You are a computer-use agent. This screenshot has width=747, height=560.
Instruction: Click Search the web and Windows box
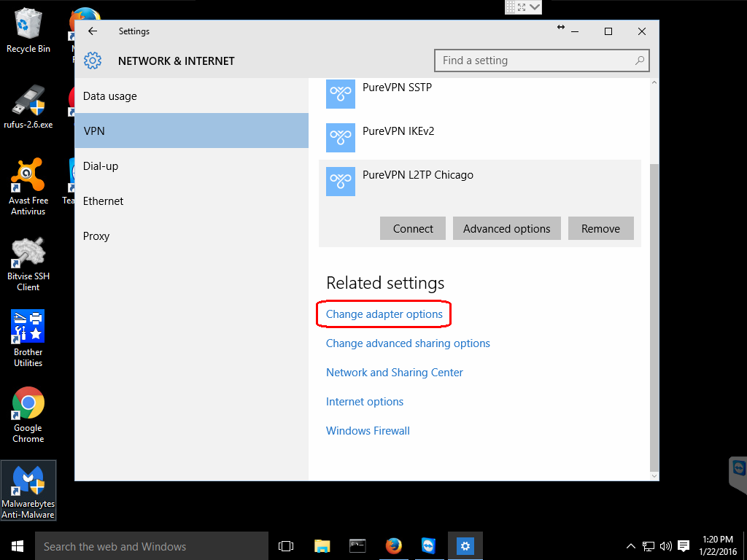click(152, 546)
